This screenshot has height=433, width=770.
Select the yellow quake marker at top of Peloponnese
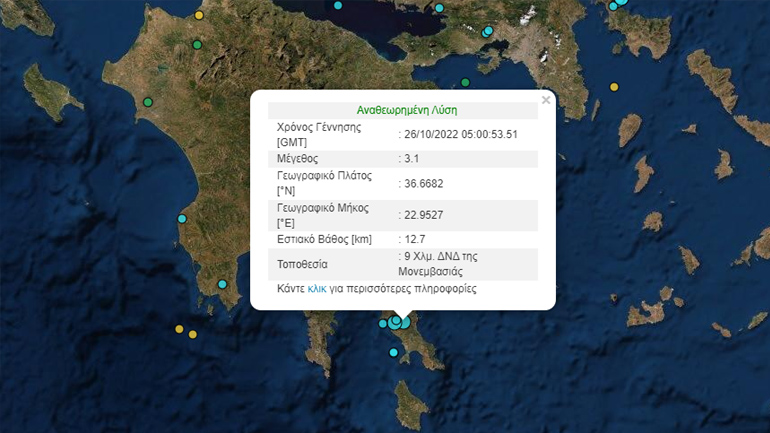tap(199, 15)
